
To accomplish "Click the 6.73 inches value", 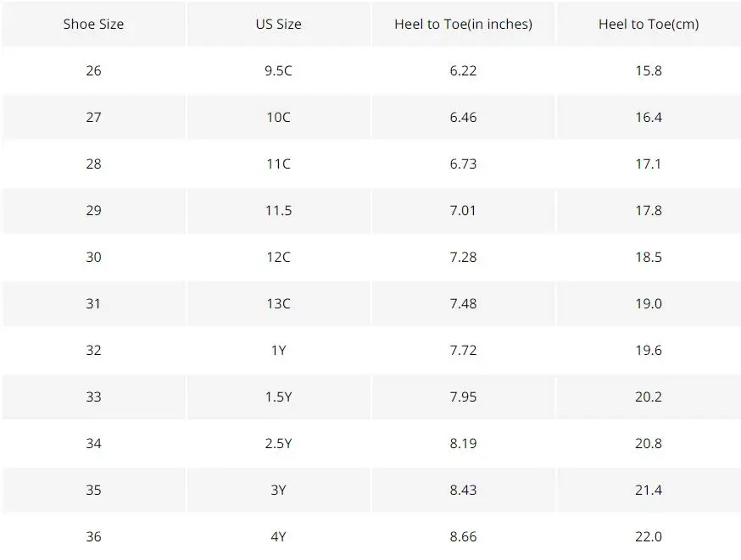I will 464,164.
